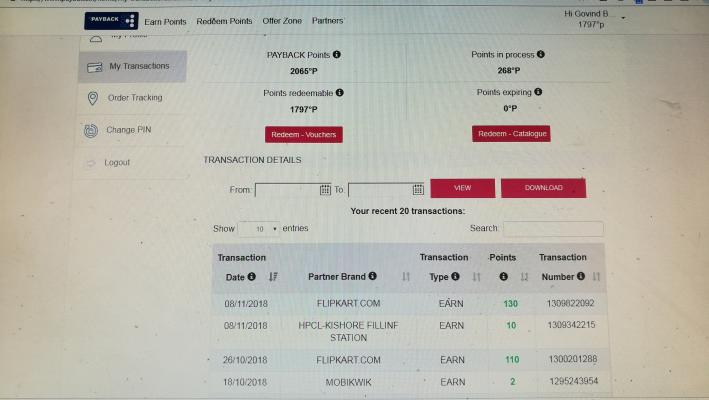The height and width of the screenshot is (400, 709).
Task: Click the Change PIN icon
Action: [91, 131]
